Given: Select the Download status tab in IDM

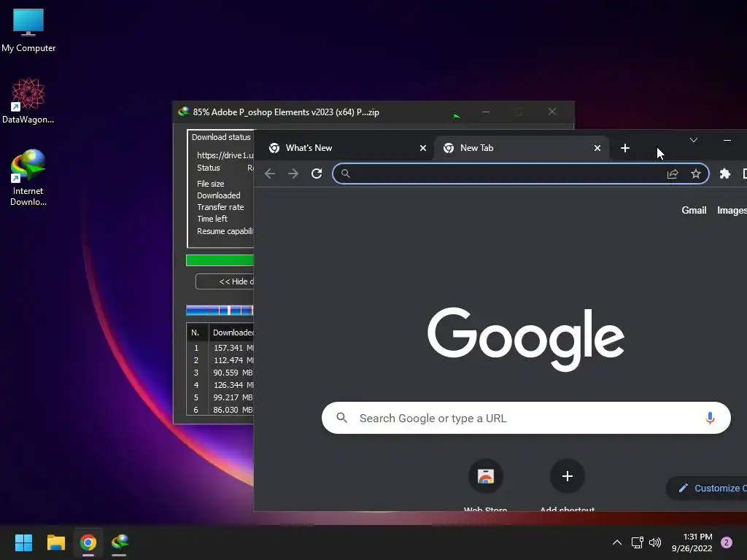Looking at the screenshot, I should pos(221,137).
